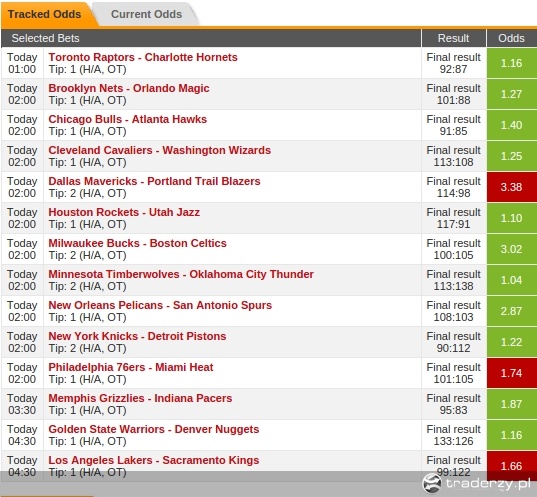Image resolution: width=537 pixels, height=497 pixels.
Task: Open Houston Rockets - Utah Jazz match
Action: click(x=124, y=212)
